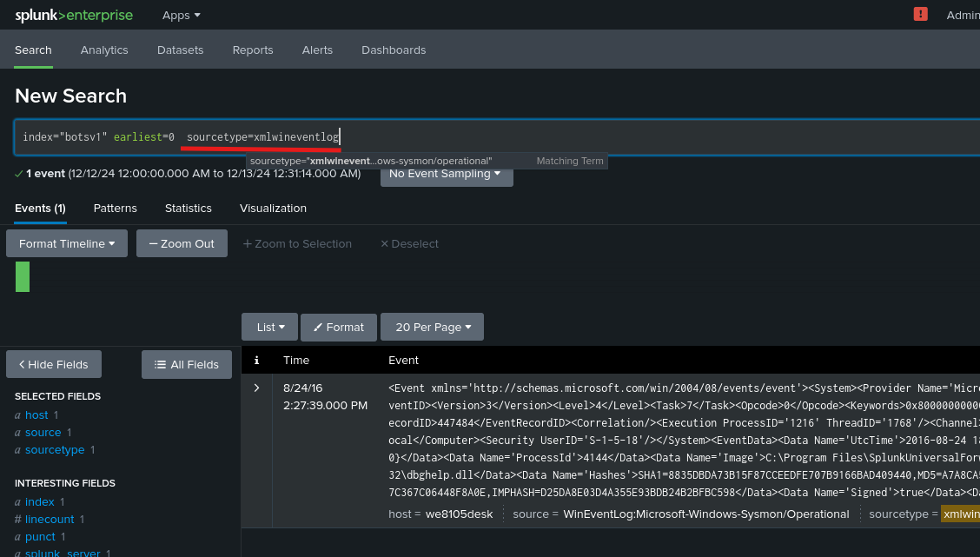Screen dimensions: 980x557
Task: Click the host value we8105desk
Action: [460, 514]
